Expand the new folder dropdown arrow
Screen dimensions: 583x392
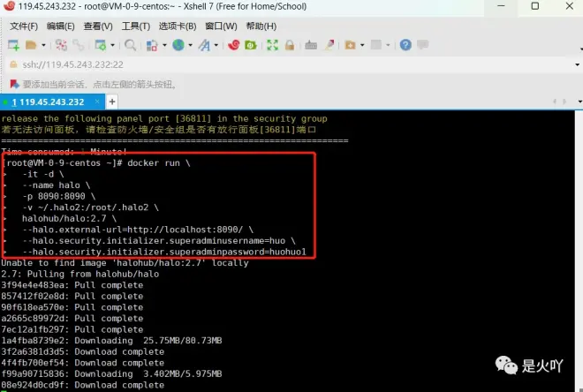click(362, 45)
